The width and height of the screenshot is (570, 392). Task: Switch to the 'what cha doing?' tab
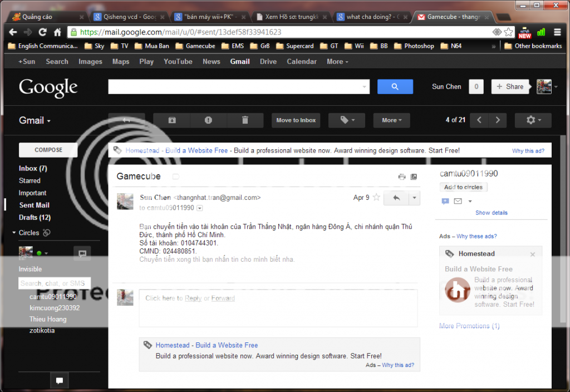pyautogui.click(x=372, y=17)
